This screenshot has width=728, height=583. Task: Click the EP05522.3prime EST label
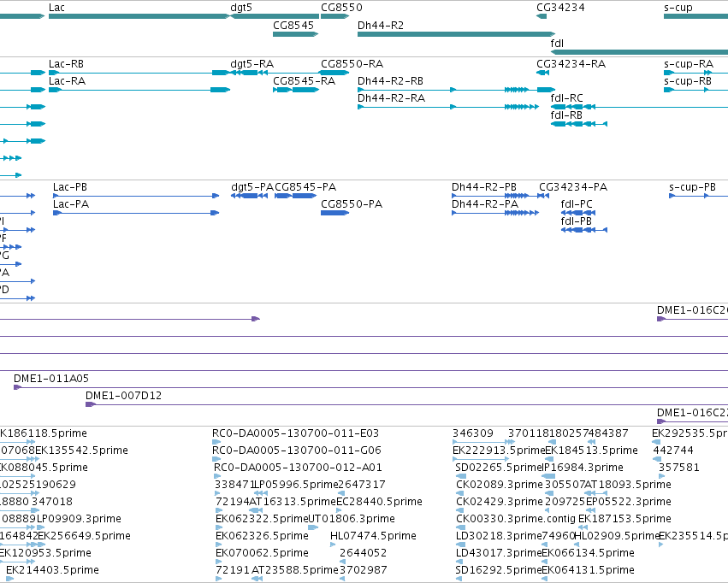(x=629, y=503)
